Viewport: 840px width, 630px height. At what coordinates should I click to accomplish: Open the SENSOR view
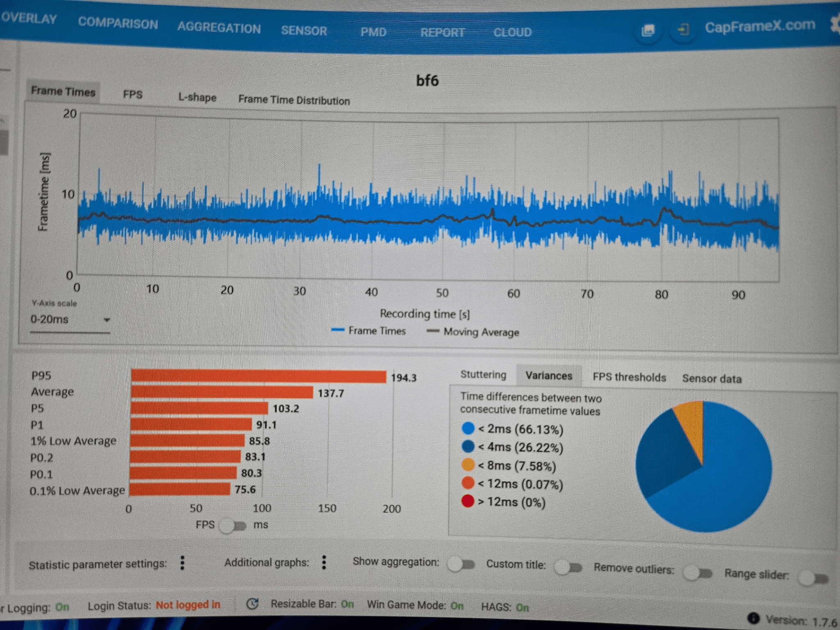304,30
